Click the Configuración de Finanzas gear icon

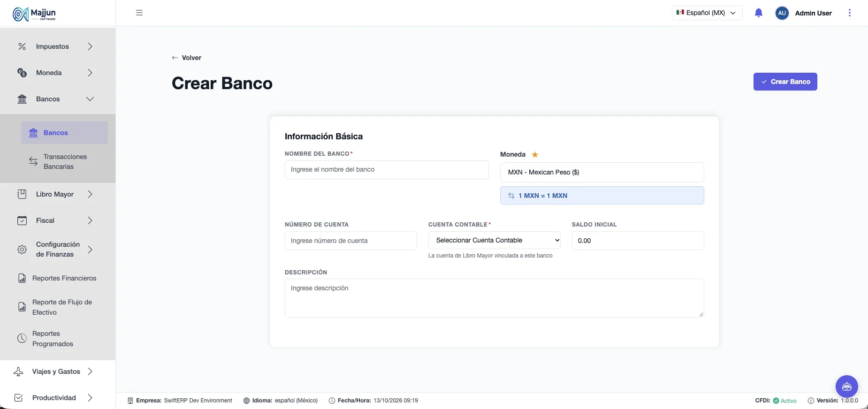tap(22, 250)
